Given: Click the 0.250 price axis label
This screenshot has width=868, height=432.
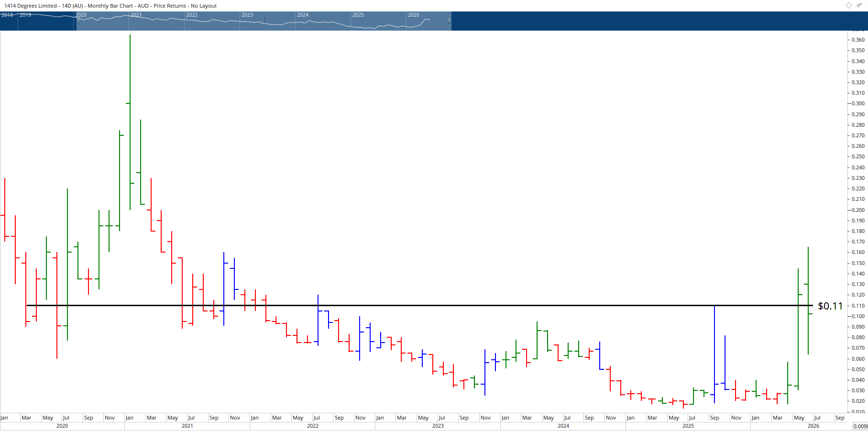Looking at the screenshot, I should pyautogui.click(x=858, y=156).
